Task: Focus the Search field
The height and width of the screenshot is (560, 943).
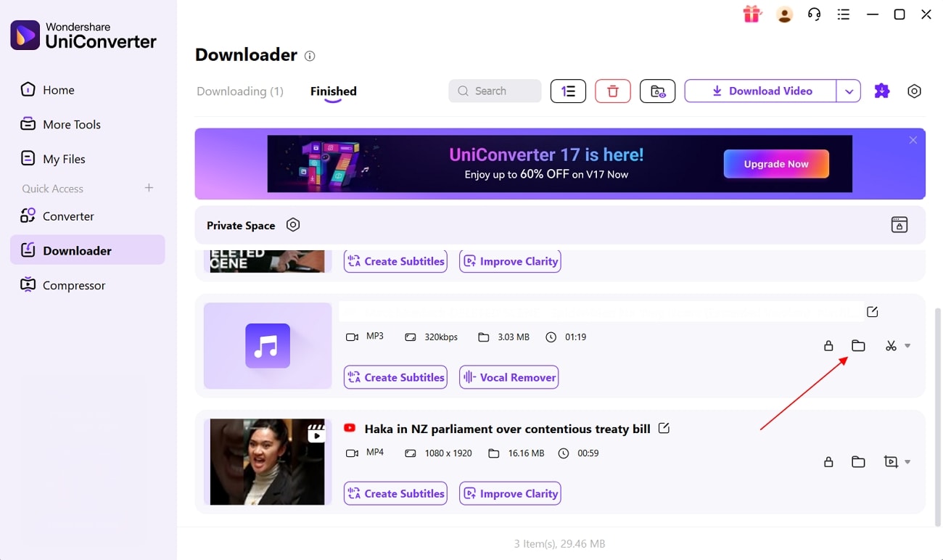Action: point(495,91)
